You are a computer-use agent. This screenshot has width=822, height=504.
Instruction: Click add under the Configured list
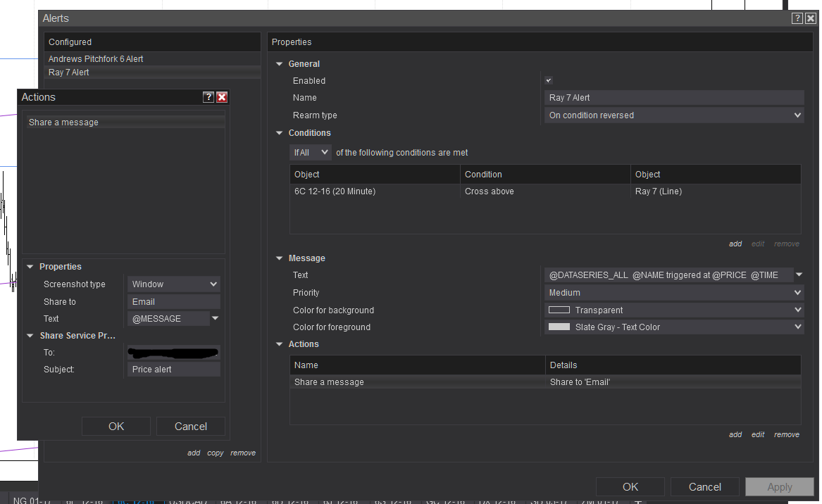(x=194, y=453)
